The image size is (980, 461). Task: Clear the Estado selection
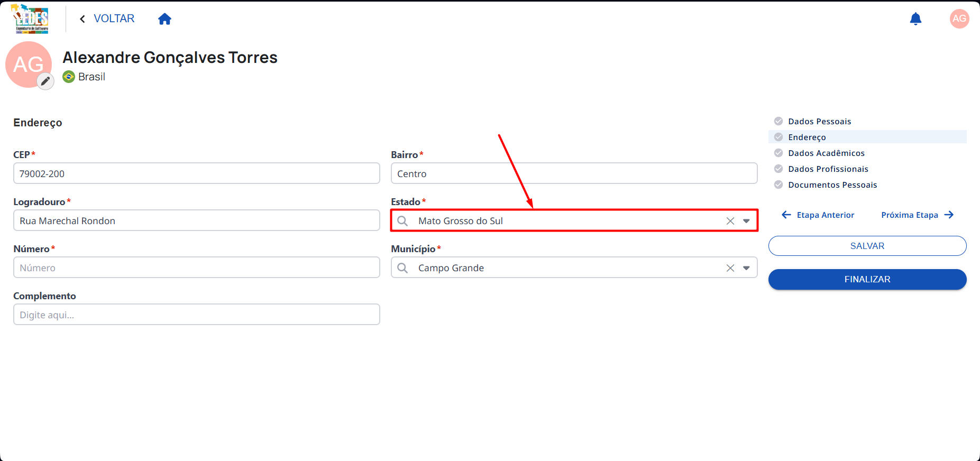pyautogui.click(x=730, y=221)
